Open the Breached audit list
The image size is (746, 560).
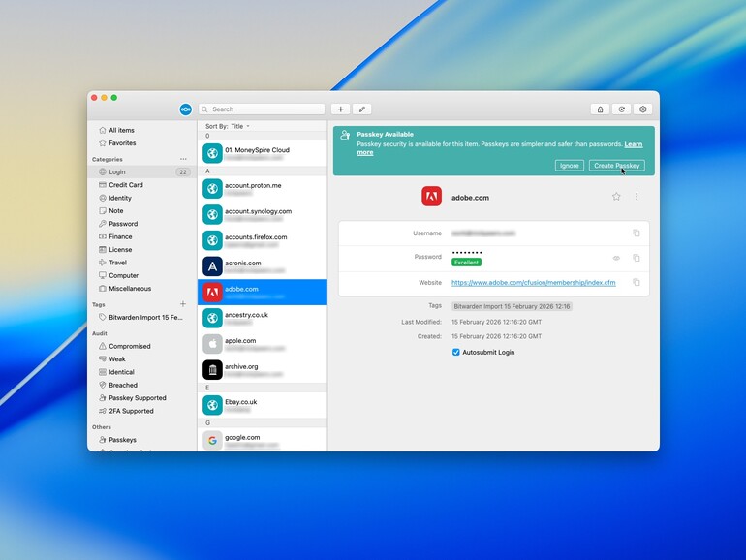coord(141,385)
